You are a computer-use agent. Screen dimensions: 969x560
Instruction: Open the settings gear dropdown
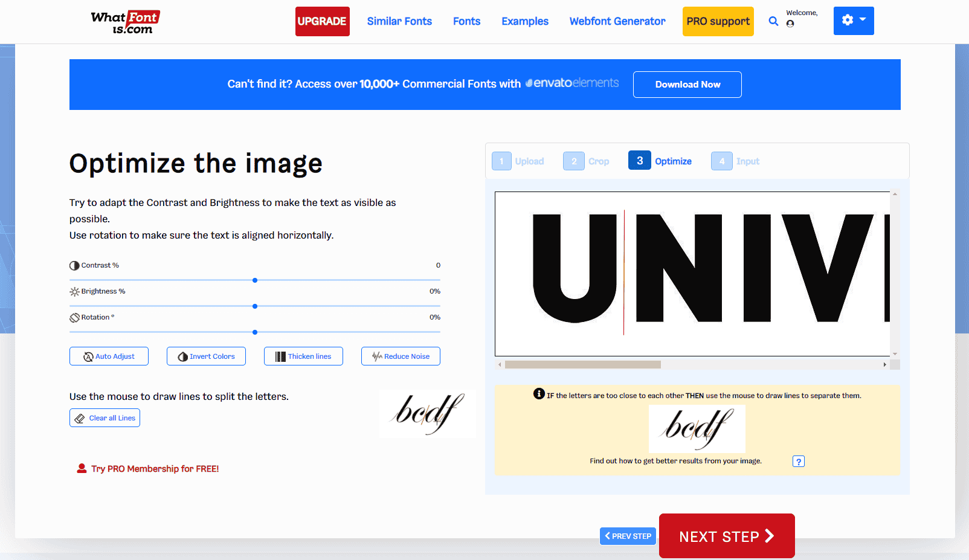[x=854, y=21]
